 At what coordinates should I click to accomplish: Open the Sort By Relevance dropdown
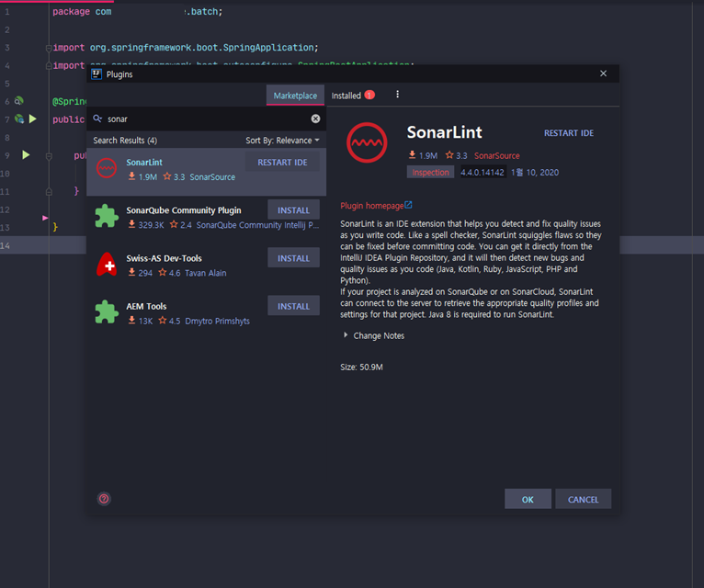pyautogui.click(x=282, y=141)
